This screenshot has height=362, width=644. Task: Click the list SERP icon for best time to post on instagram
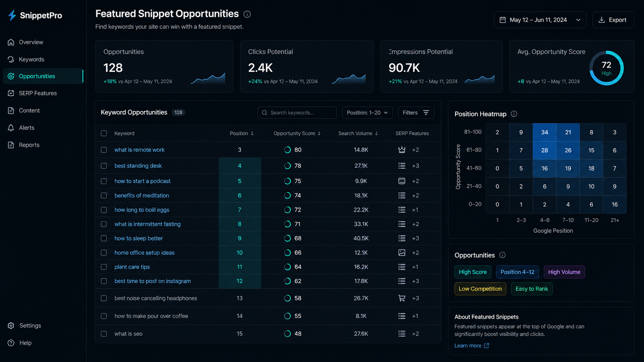coord(402,281)
